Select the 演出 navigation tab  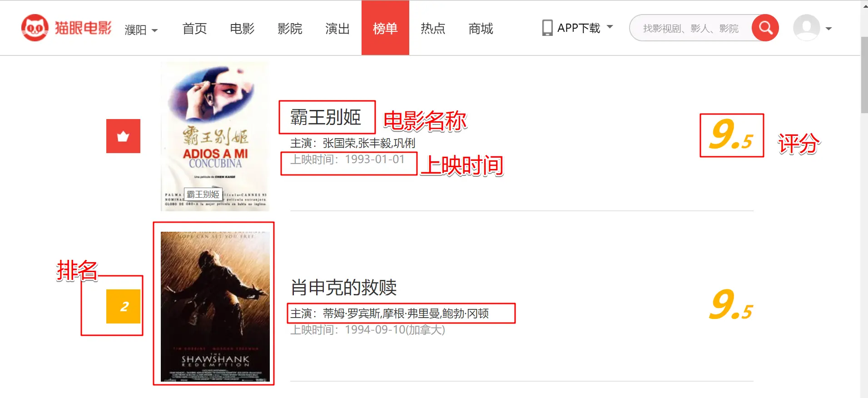(337, 29)
